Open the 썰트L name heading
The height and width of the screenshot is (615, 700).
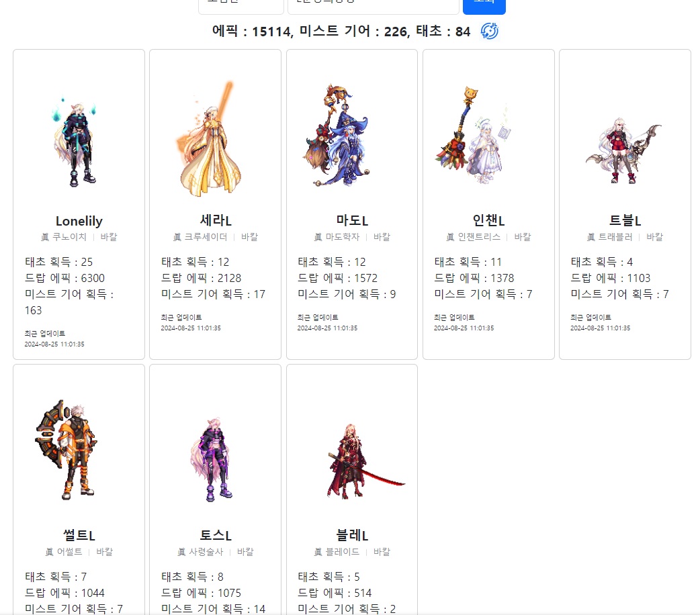(79, 536)
